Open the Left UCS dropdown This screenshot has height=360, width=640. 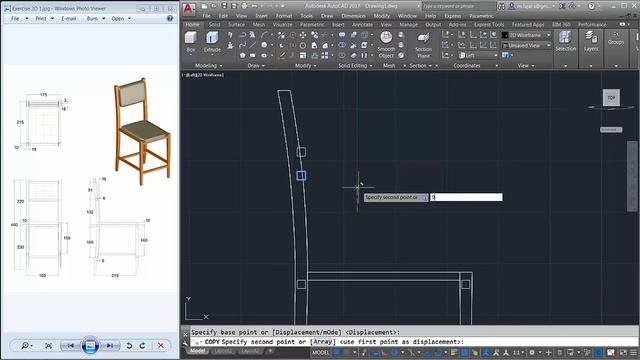pyautogui.click(x=478, y=55)
